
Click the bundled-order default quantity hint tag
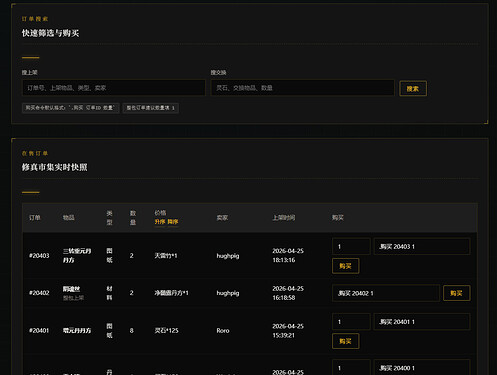(150, 108)
